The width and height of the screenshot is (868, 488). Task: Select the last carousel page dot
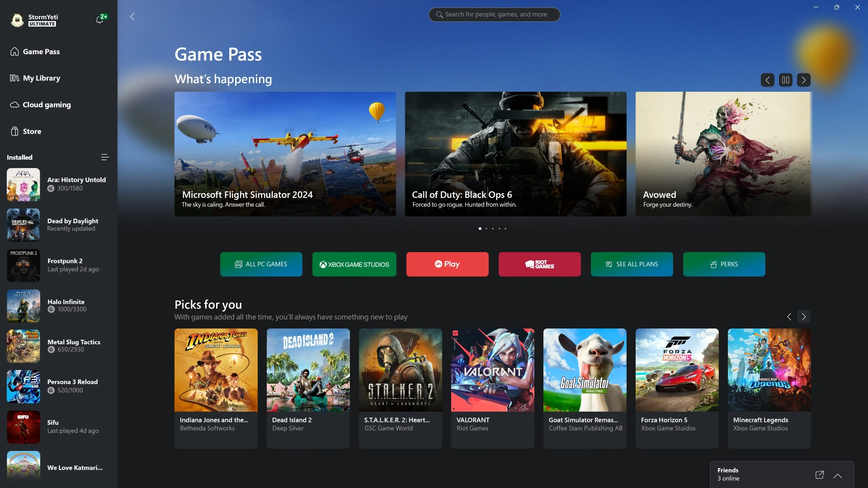pos(505,229)
